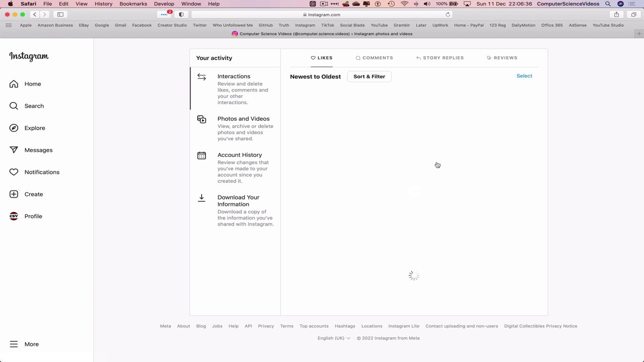Click the Instagram logo
Image resolution: width=644 pixels, height=362 pixels.
29,57
